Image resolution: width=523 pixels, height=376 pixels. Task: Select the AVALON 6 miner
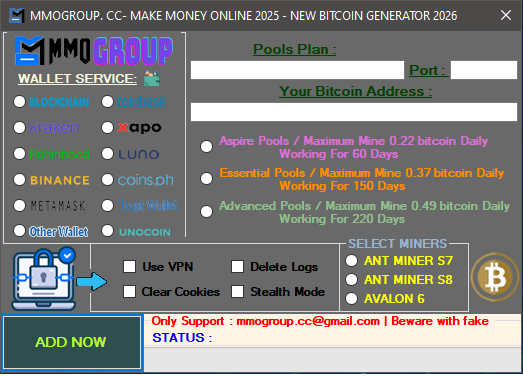point(352,299)
